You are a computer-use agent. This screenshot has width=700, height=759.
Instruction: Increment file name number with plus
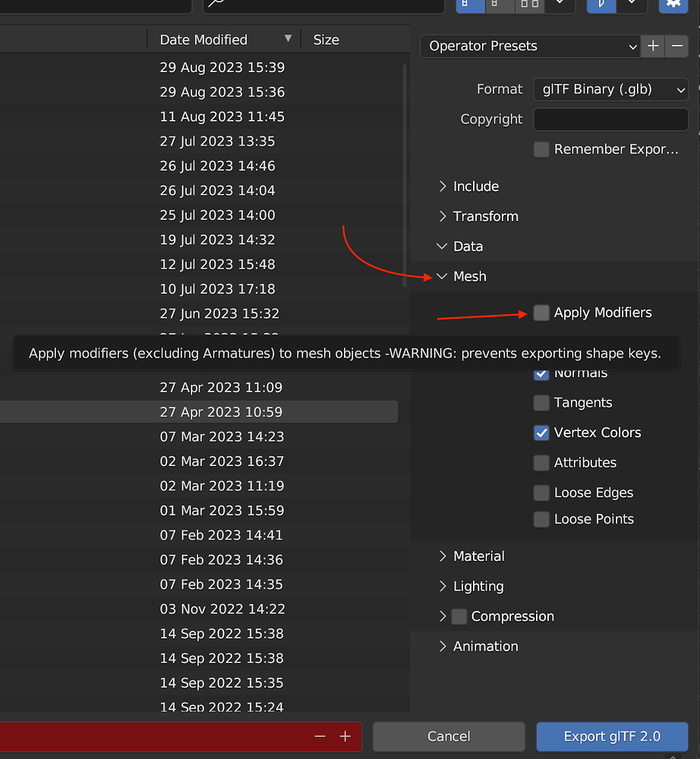(345, 736)
